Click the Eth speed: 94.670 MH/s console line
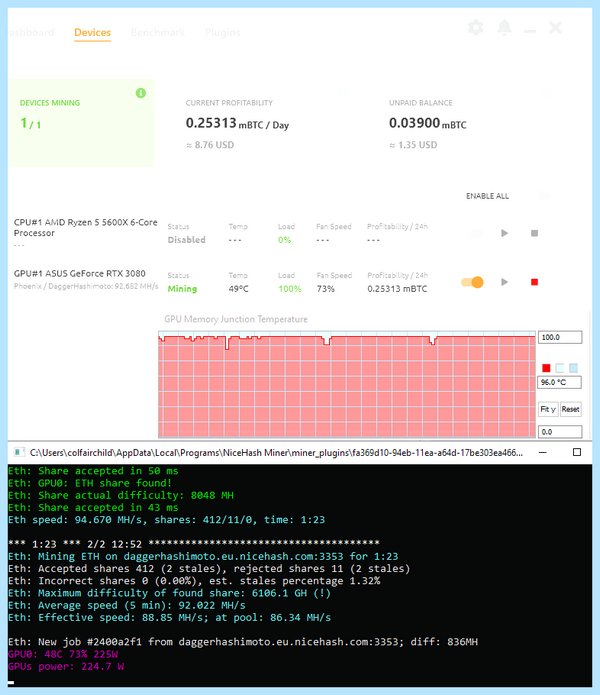This screenshot has width=600, height=695. (x=167, y=519)
